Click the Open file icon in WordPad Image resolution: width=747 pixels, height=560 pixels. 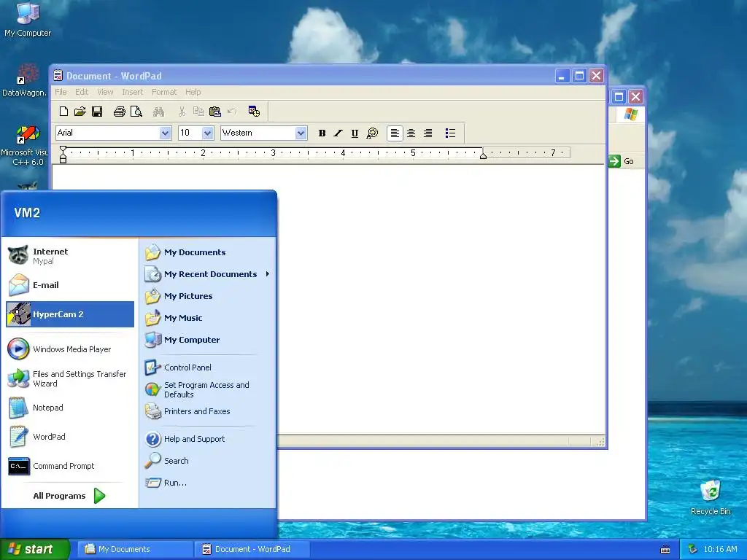pyautogui.click(x=80, y=112)
